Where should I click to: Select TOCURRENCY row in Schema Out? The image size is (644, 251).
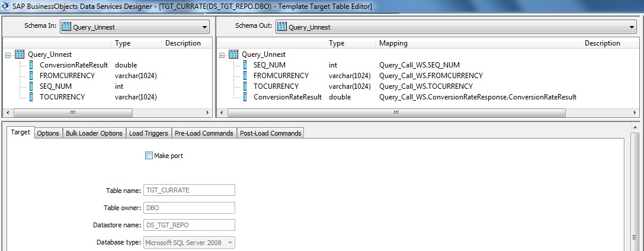(428, 86)
